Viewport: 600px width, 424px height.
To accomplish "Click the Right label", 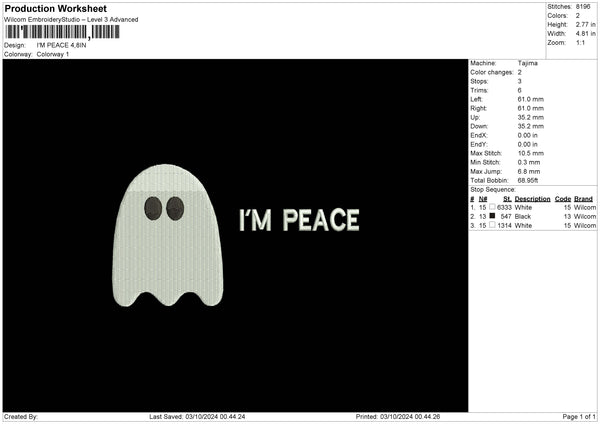I will [478, 108].
